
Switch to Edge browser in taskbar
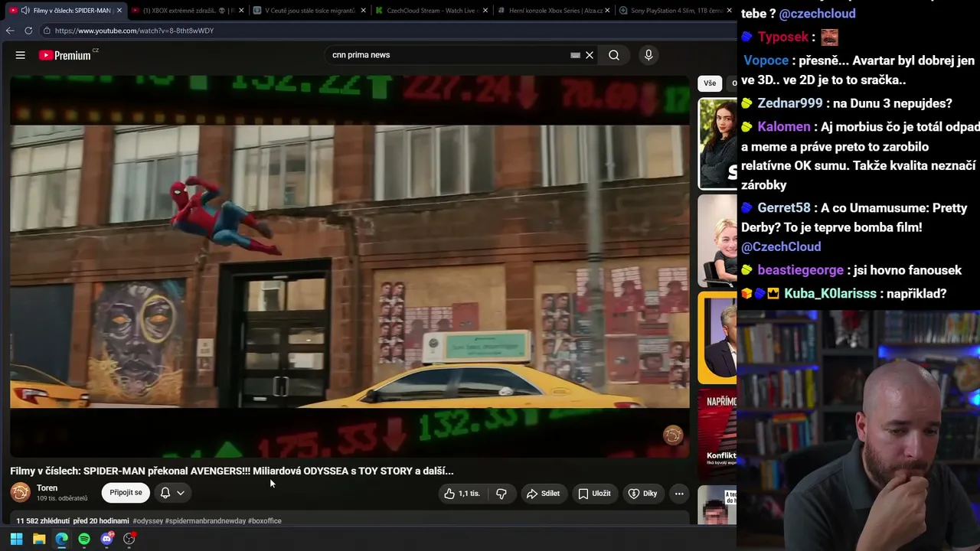pyautogui.click(x=61, y=539)
